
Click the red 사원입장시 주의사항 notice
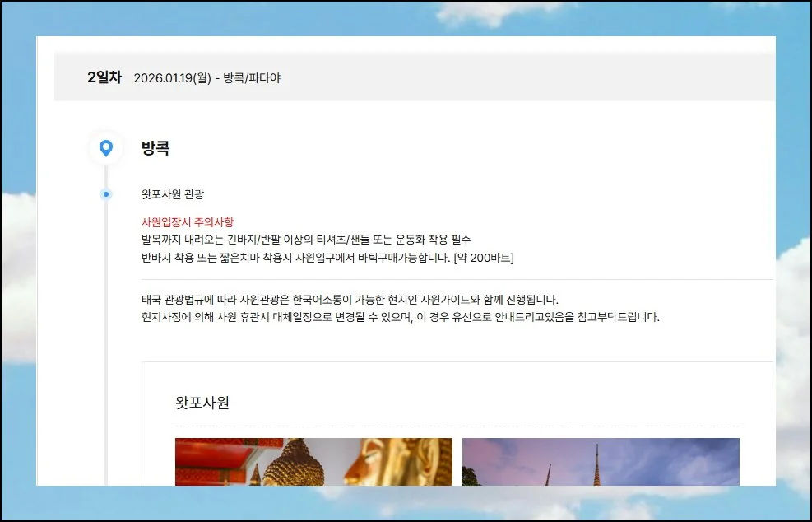pos(188,222)
